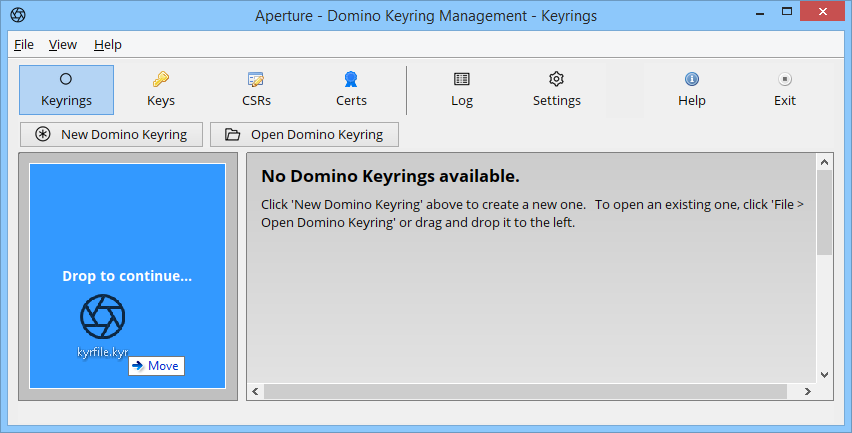Image resolution: width=852 pixels, height=433 pixels.
Task: Minimize the Aperture window
Action: [760, 13]
